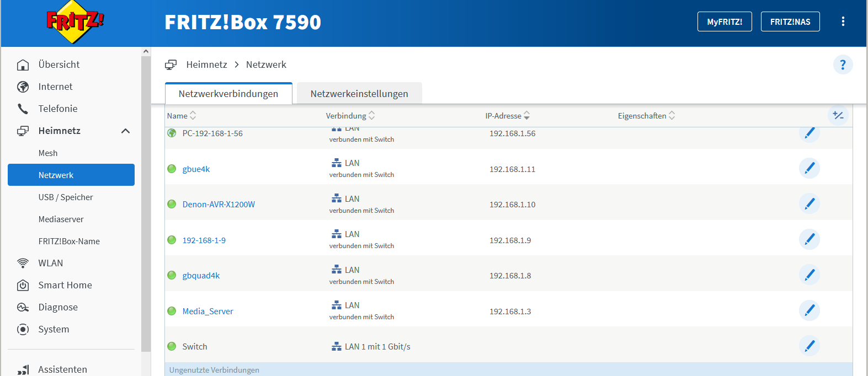Click the Diagnose icon in sidebar

[23, 307]
